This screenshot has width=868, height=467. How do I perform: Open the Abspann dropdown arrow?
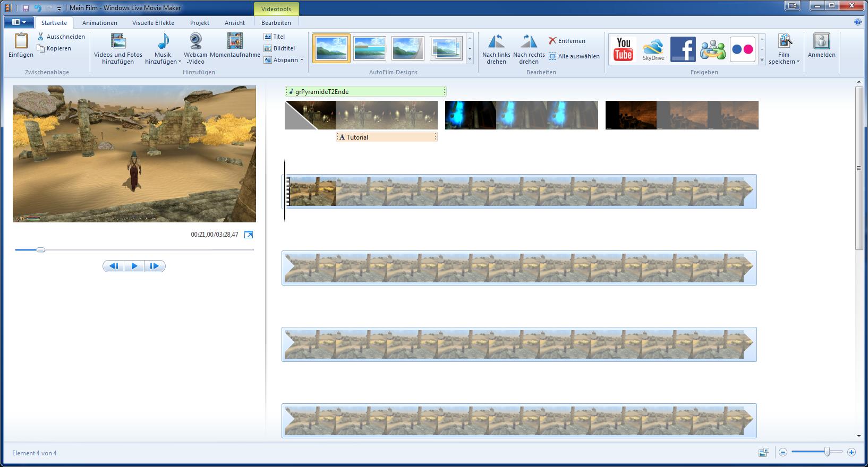302,60
